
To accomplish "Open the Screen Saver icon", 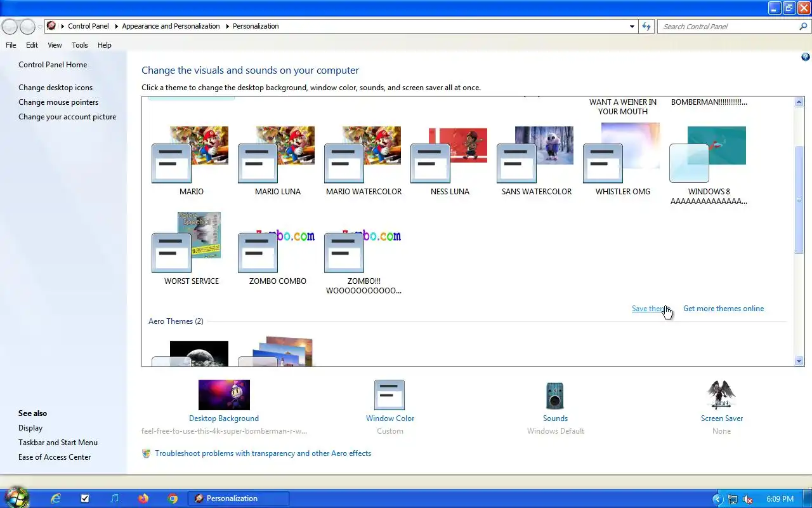I will [721, 395].
